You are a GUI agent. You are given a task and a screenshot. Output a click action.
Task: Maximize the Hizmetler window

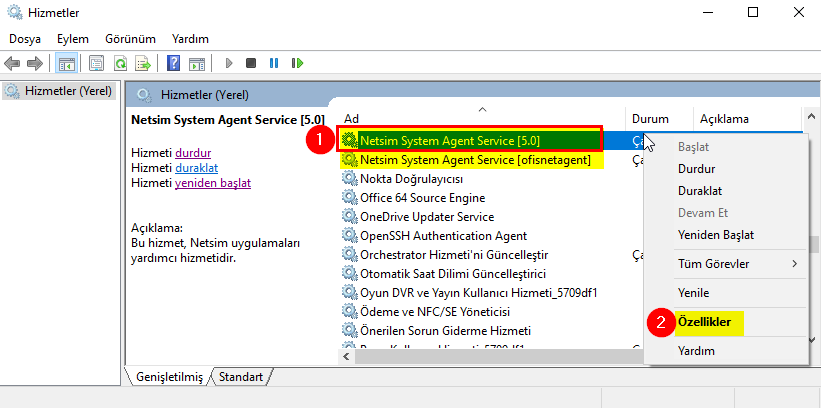pos(753,12)
